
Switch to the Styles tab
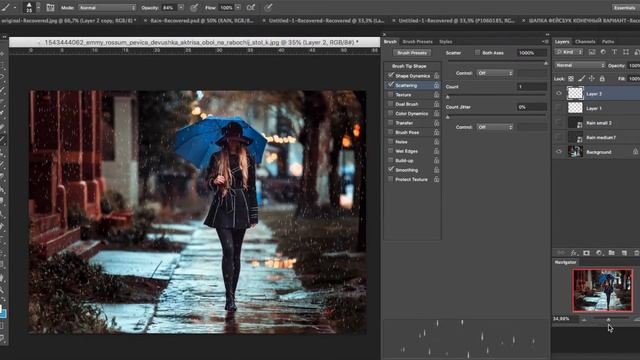point(446,41)
